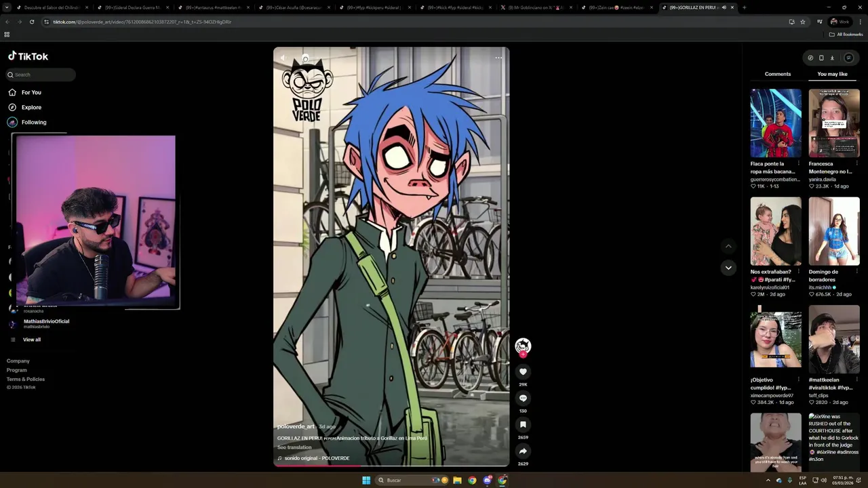Go to the previous video arrow
This screenshot has width=868, height=488.
pyautogui.click(x=728, y=246)
